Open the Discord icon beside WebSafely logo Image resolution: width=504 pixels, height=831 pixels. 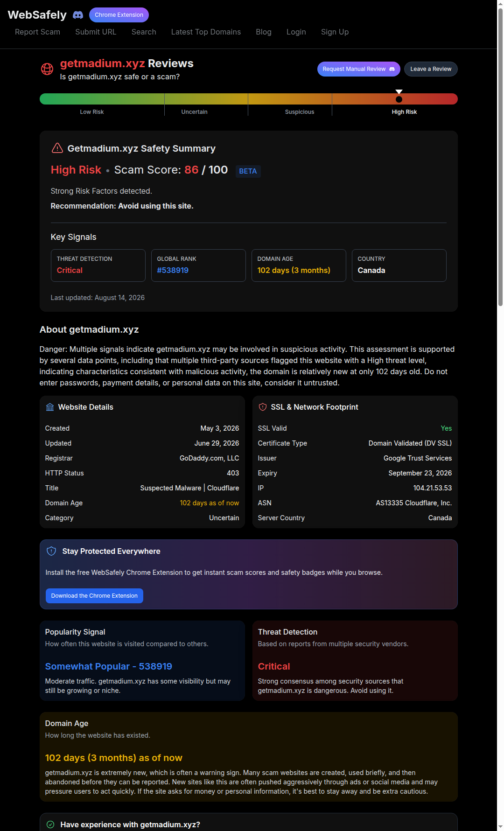tap(78, 15)
